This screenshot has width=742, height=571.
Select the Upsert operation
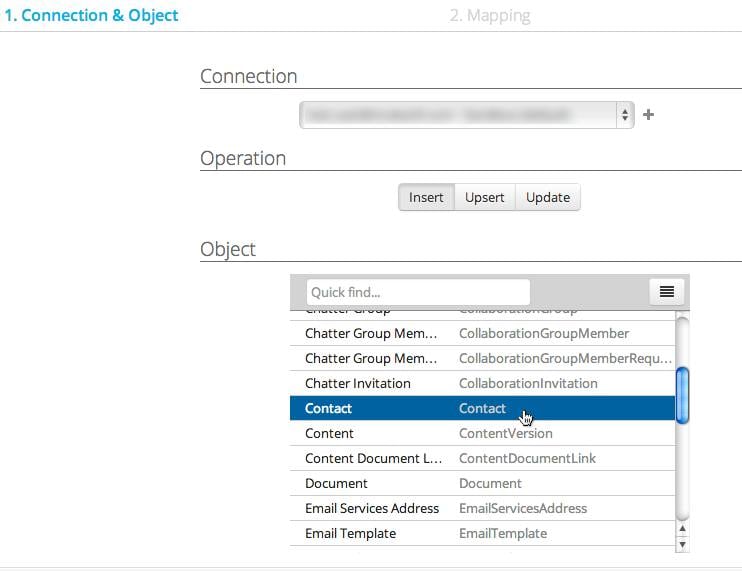pos(485,197)
